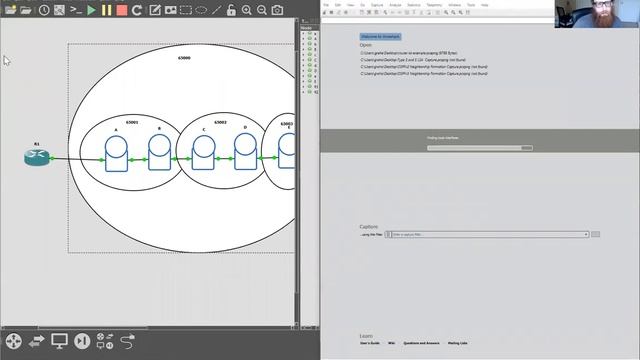Viewport: 640px width, 360px height.
Task: Suspend all nodes with yellow pause button
Action: [107, 10]
